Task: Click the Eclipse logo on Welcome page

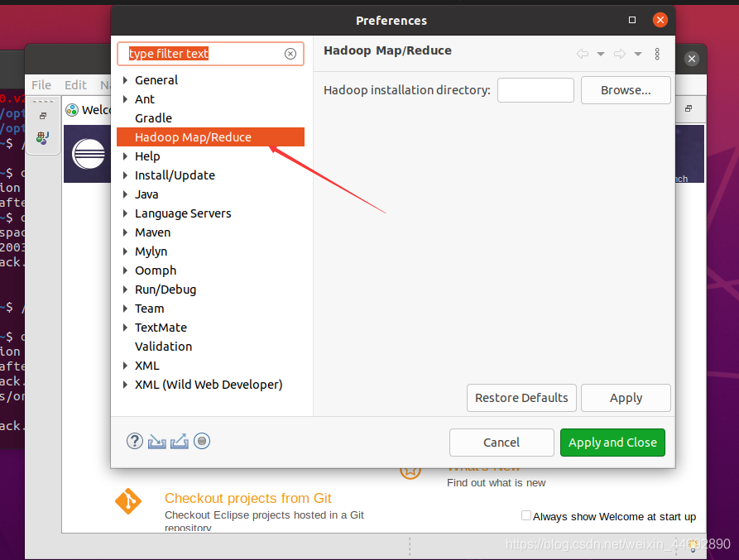Action: [x=89, y=154]
